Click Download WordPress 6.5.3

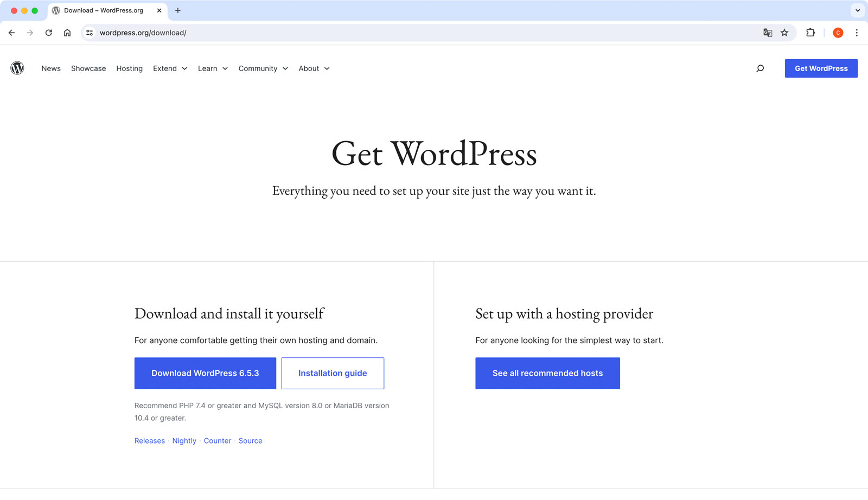(x=205, y=373)
